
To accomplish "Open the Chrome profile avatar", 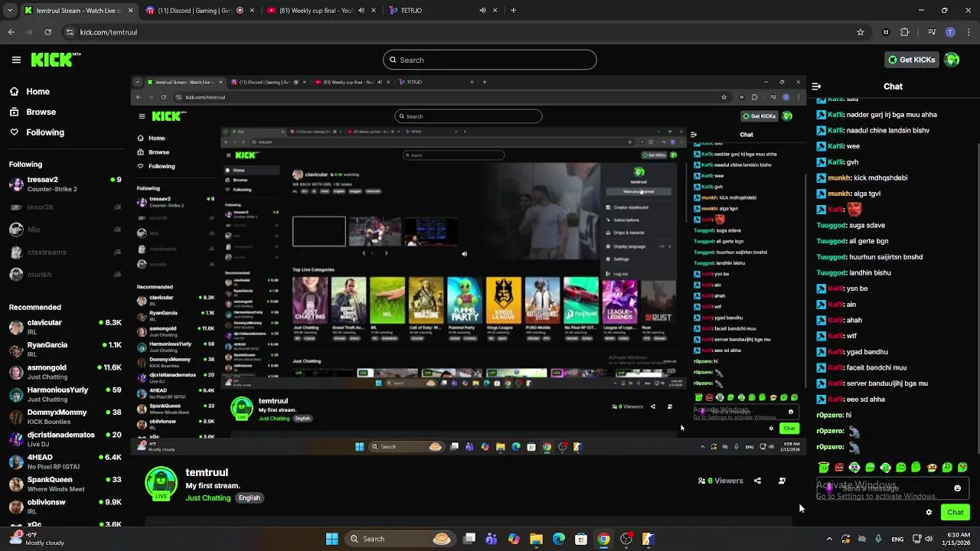I will 950,32.
